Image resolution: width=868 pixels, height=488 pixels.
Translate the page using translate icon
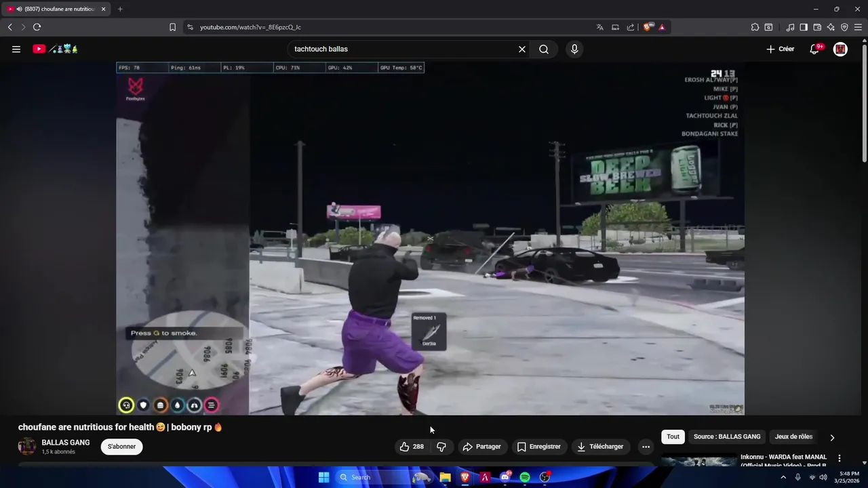point(599,27)
